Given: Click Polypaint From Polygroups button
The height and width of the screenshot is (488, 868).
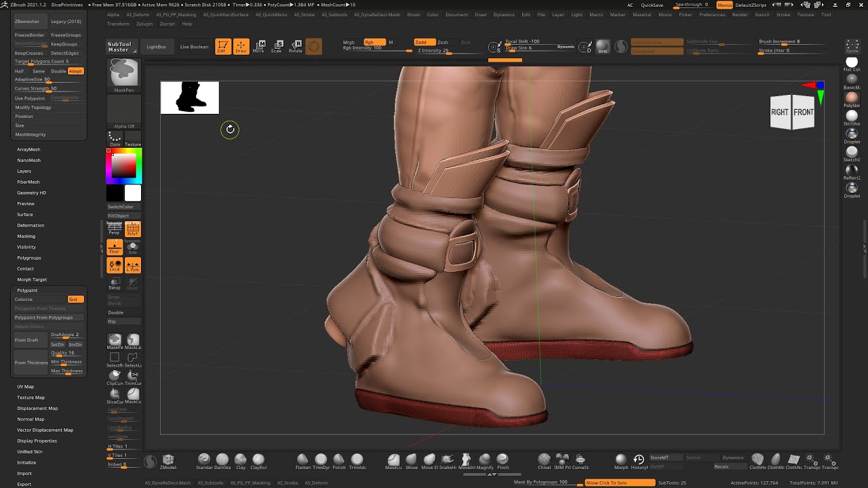Looking at the screenshot, I should point(49,317).
